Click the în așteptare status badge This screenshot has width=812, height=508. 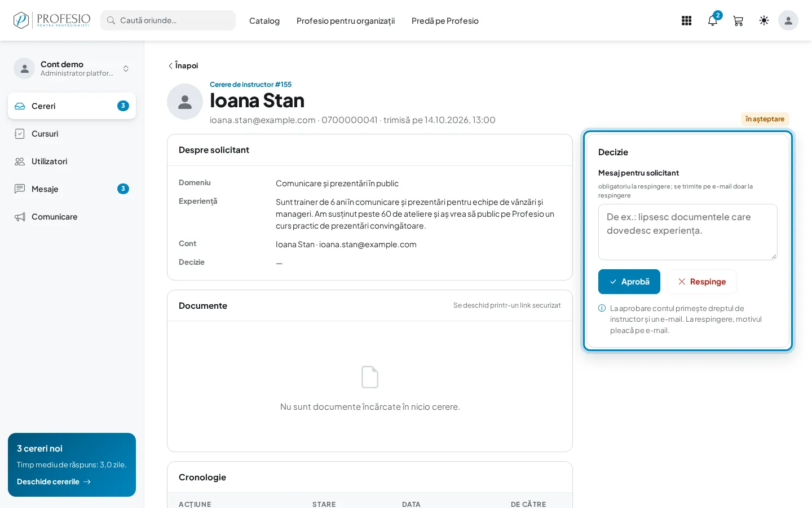click(765, 119)
